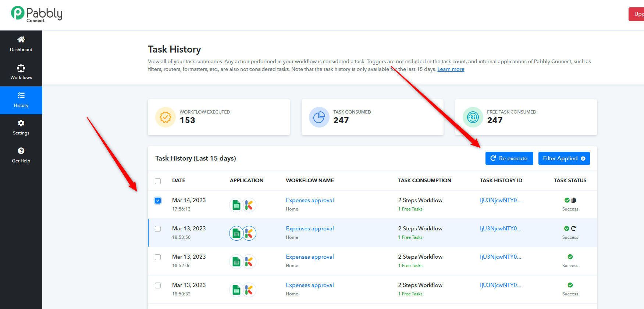Open Expenses approval workflow from 17:56:13 row

coord(310,200)
